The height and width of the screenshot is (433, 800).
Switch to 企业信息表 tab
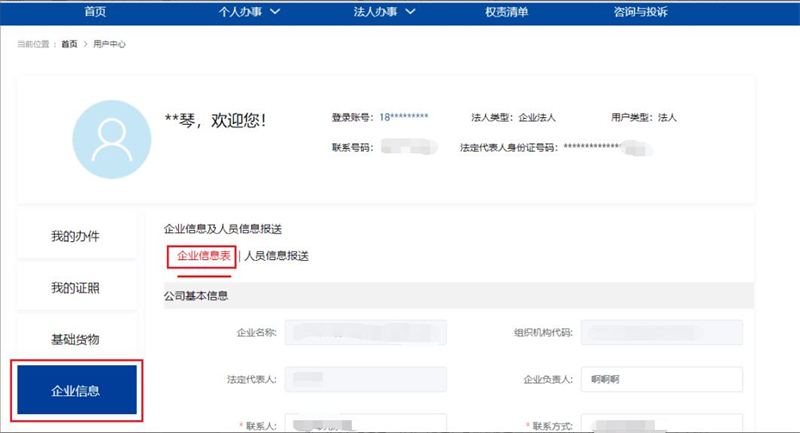point(204,256)
